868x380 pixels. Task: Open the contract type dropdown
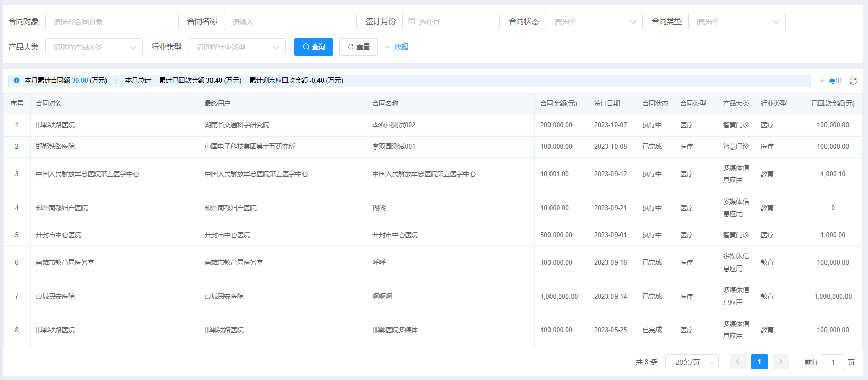tap(736, 21)
